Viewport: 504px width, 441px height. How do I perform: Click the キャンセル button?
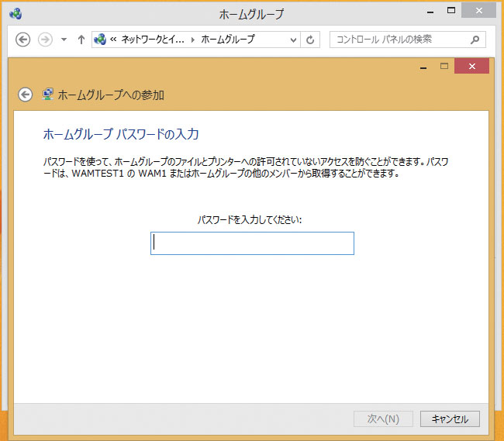pyautogui.click(x=450, y=419)
